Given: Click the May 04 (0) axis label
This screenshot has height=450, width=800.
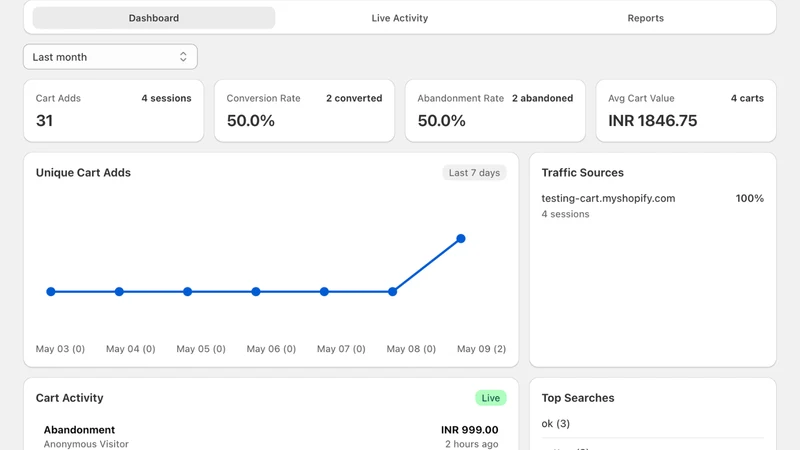Looking at the screenshot, I should tap(131, 349).
